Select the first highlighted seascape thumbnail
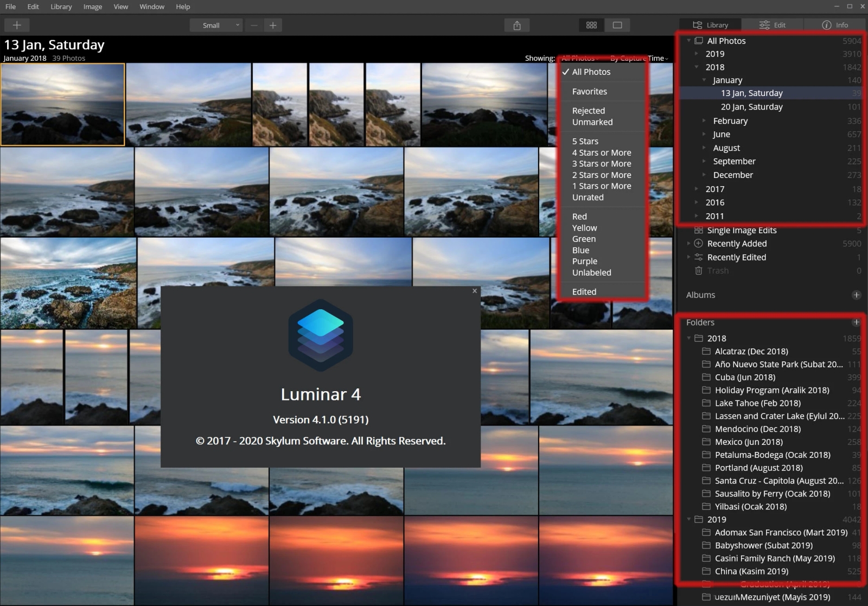This screenshot has width=868, height=606. 62,105
